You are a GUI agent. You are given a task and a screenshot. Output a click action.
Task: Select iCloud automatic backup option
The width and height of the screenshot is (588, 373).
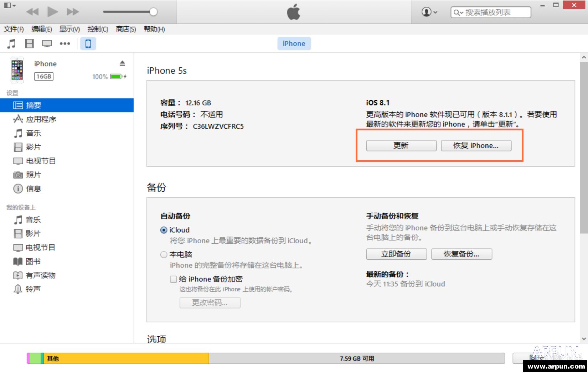pyautogui.click(x=164, y=230)
